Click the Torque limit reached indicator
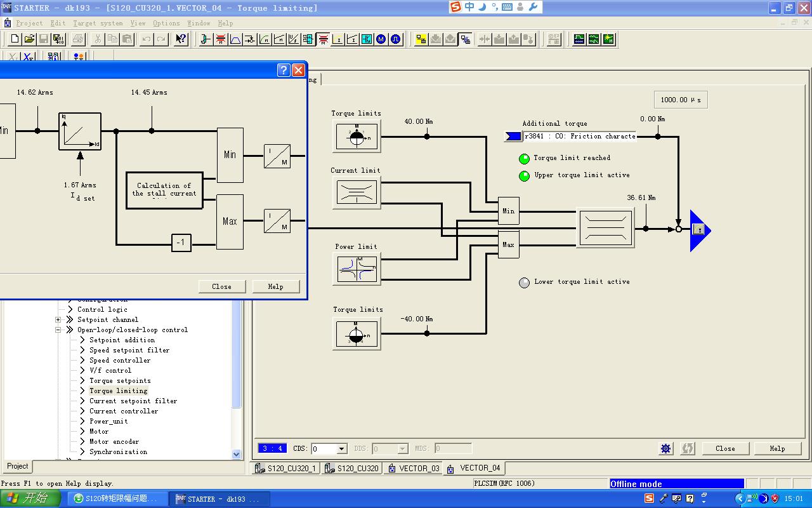 coord(524,159)
